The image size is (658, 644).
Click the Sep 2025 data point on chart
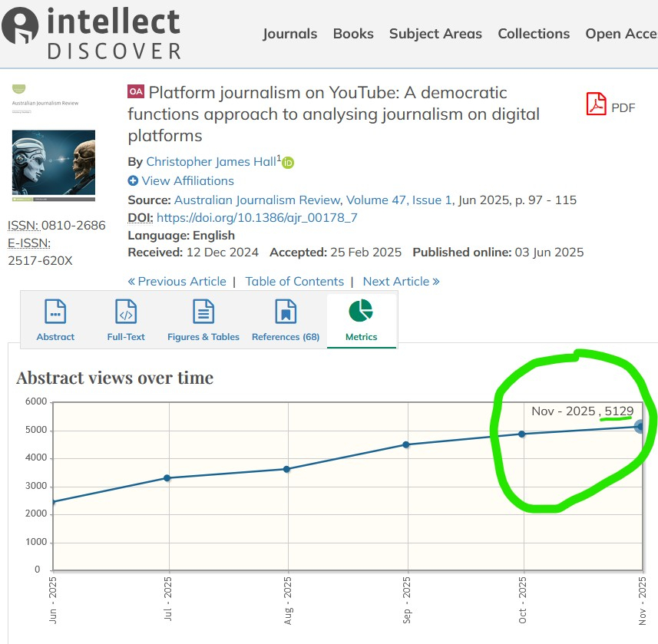[x=406, y=444]
